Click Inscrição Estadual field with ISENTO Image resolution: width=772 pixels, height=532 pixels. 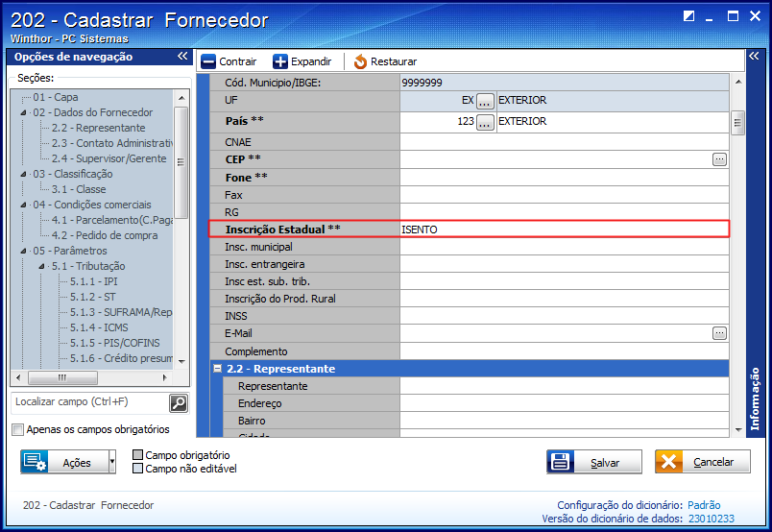pyautogui.click(x=565, y=230)
